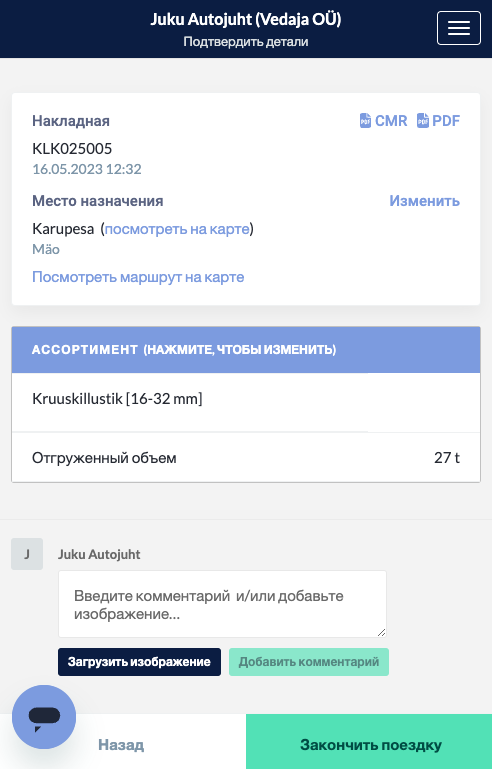492x769 pixels.
Task: Click the header title Juku Autojuht (Vedaja OÜ)
Action: point(246,19)
